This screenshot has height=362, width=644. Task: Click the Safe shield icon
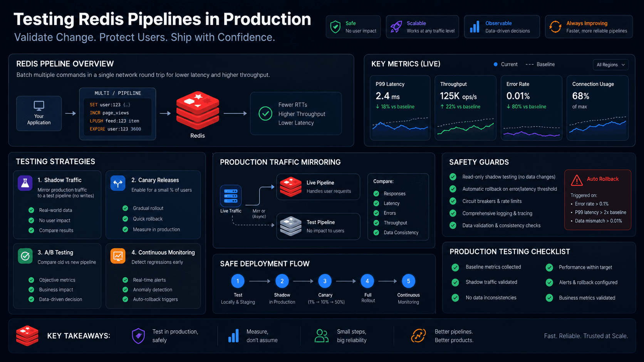335,27
